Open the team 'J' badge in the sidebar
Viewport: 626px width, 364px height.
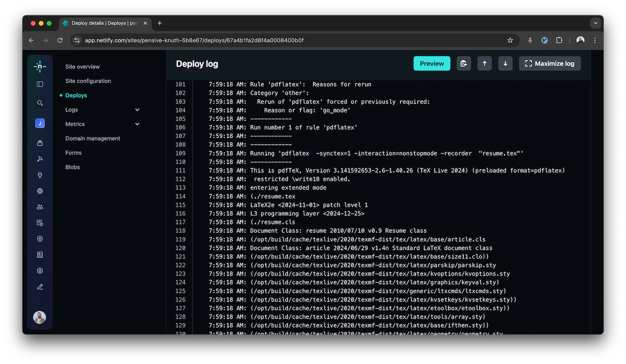click(40, 123)
